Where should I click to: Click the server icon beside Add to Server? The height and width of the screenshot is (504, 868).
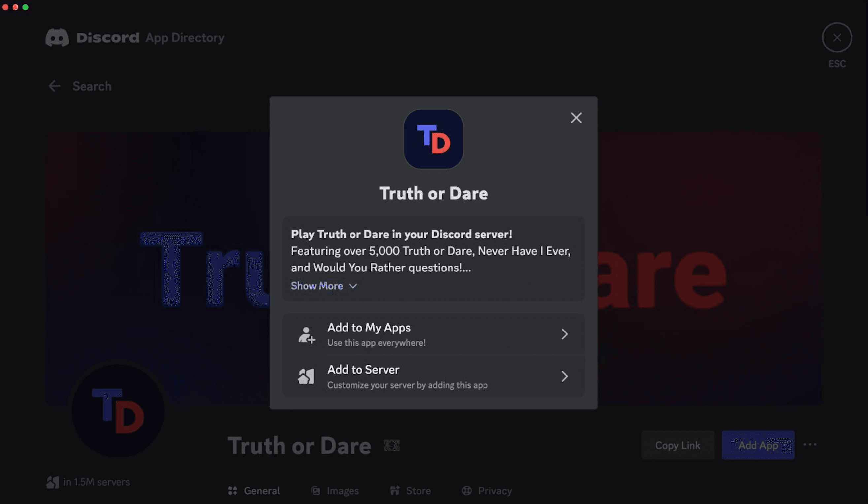(x=306, y=377)
